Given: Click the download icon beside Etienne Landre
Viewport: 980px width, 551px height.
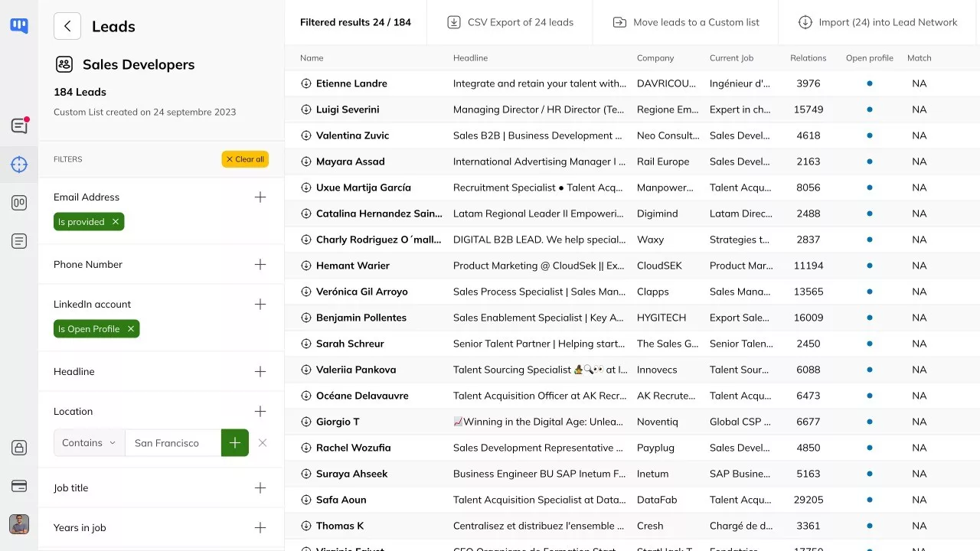Looking at the screenshot, I should click(x=306, y=83).
